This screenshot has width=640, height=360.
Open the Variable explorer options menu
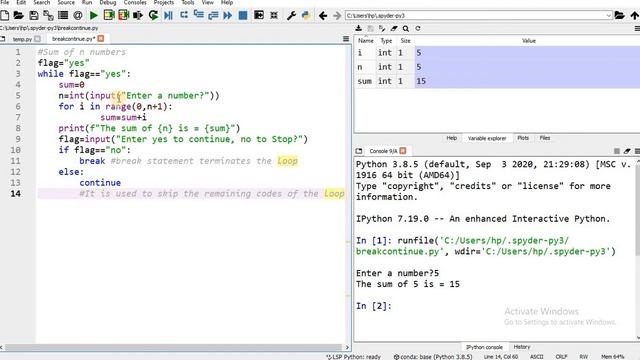click(637, 28)
